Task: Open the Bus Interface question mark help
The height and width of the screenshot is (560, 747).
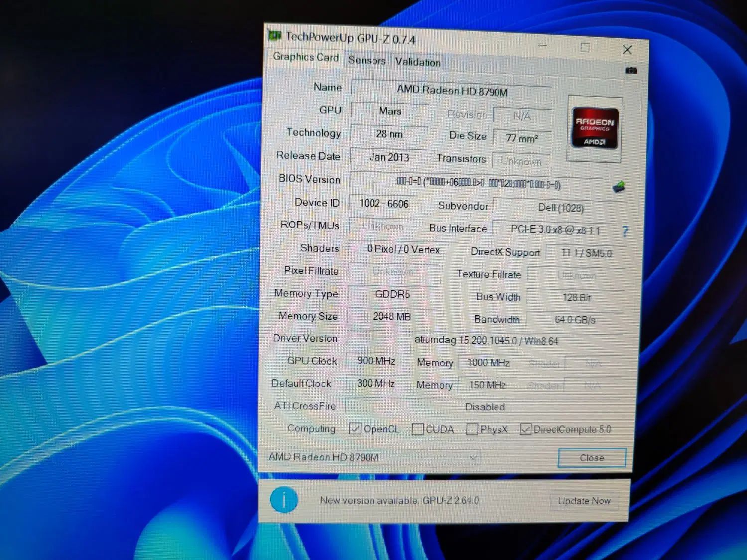Action: 625,231
